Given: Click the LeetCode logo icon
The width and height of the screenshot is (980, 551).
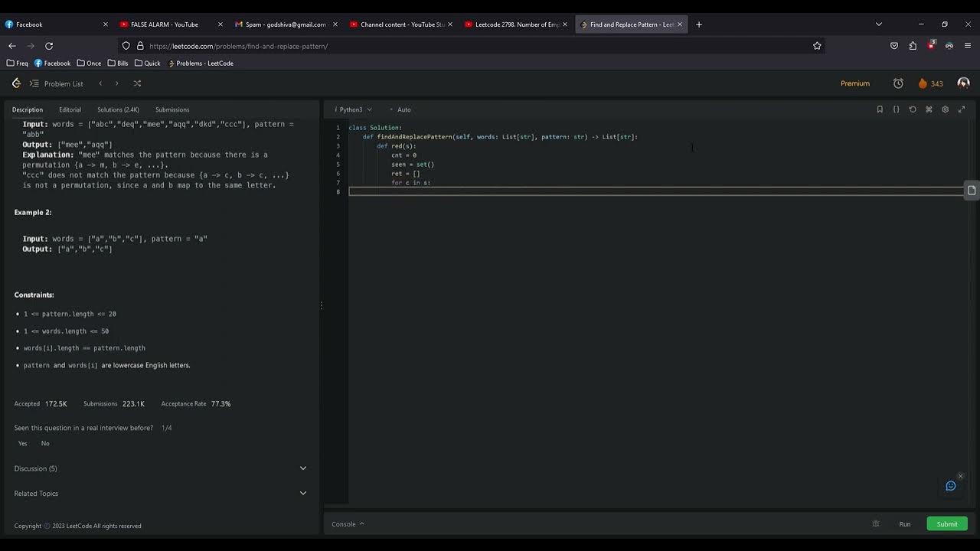Looking at the screenshot, I should pyautogui.click(x=16, y=83).
